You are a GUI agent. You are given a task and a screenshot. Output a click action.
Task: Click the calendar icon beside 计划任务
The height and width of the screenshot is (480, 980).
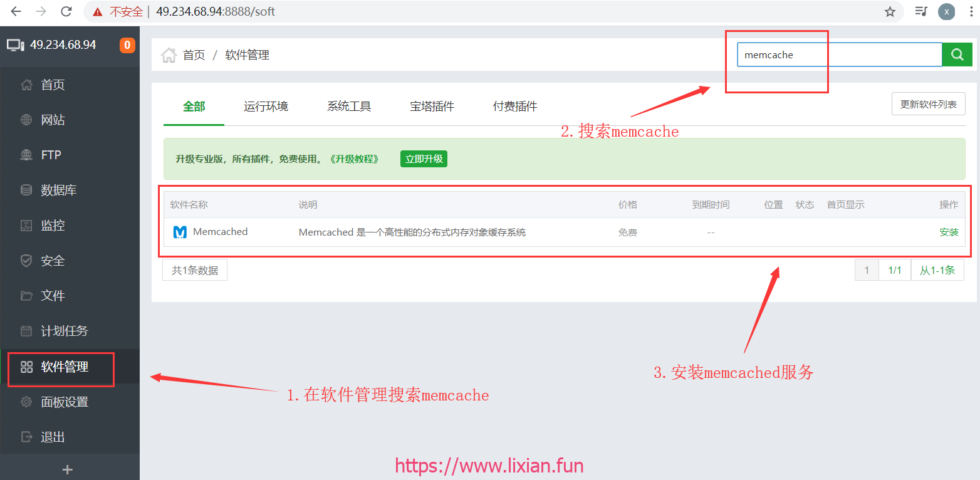(26, 331)
